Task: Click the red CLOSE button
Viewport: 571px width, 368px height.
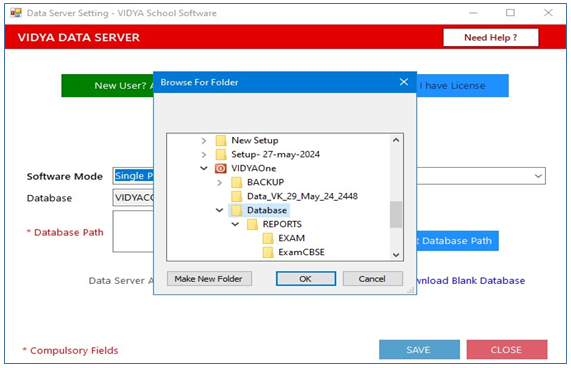Action: [507, 350]
